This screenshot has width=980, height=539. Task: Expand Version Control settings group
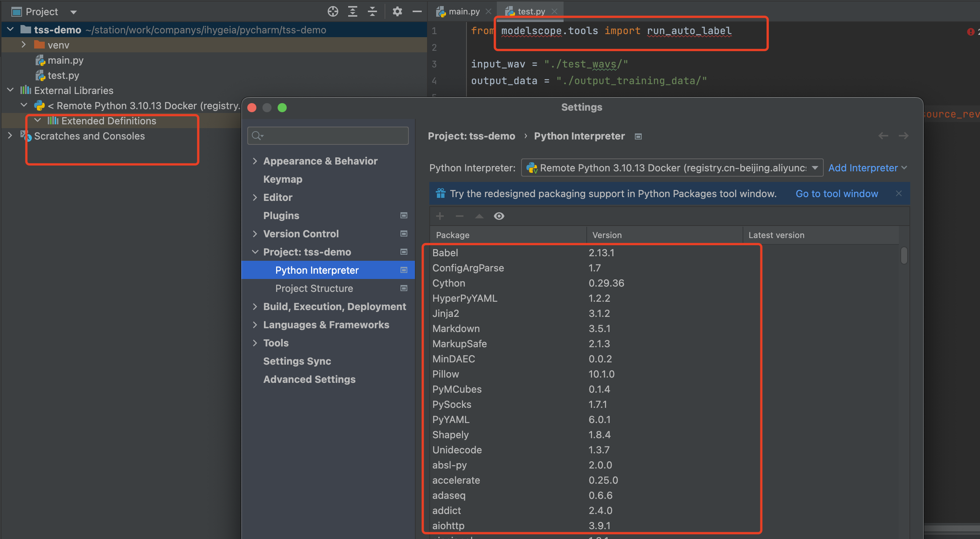(254, 234)
